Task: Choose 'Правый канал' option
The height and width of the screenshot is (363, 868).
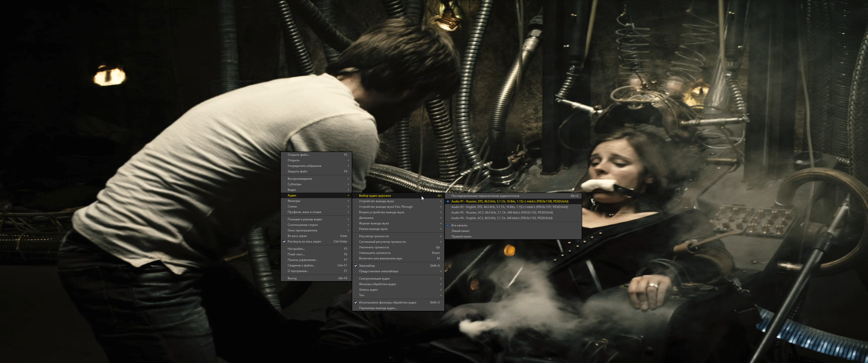Action: (513, 236)
